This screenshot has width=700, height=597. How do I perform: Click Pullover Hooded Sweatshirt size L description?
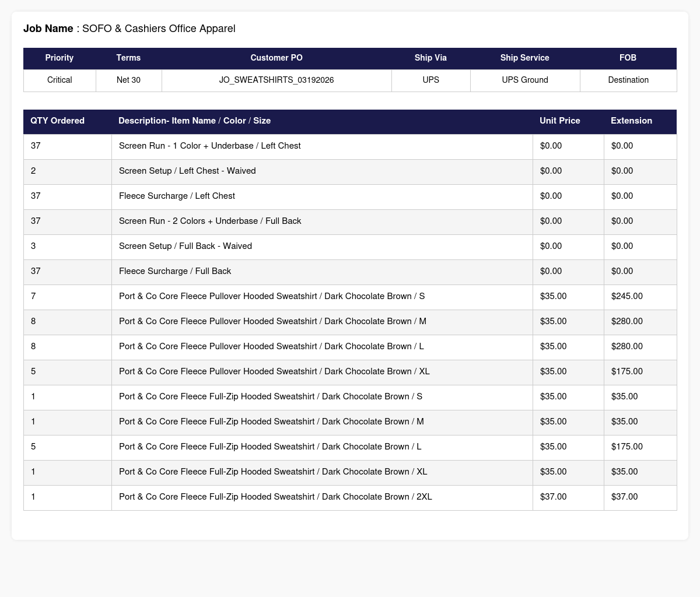pyautogui.click(x=271, y=346)
